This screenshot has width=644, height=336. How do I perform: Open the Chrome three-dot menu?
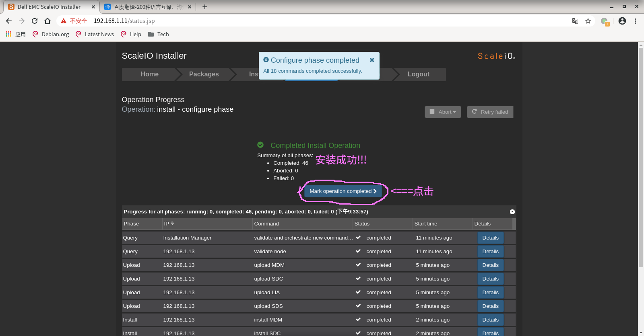pos(636,21)
